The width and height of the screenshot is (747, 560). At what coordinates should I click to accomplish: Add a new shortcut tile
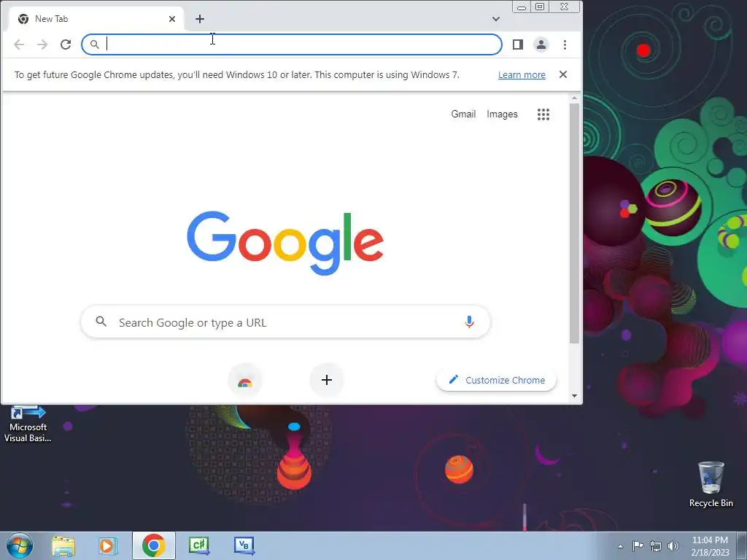point(327,380)
